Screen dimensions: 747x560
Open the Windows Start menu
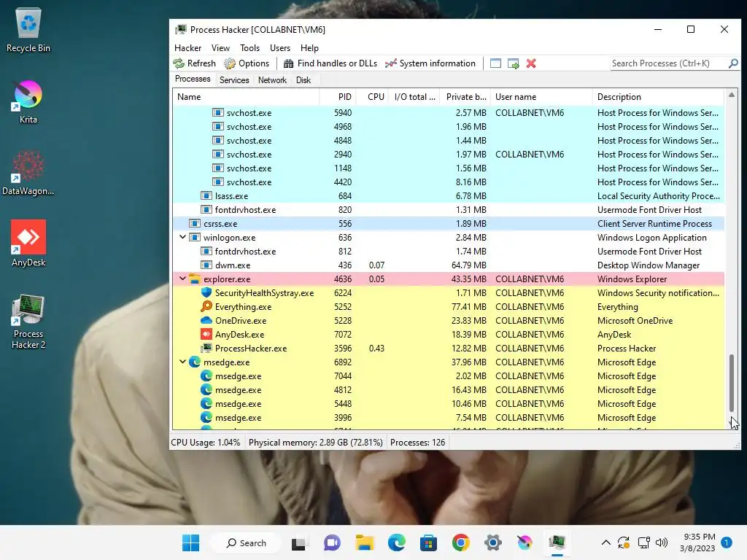(191, 542)
